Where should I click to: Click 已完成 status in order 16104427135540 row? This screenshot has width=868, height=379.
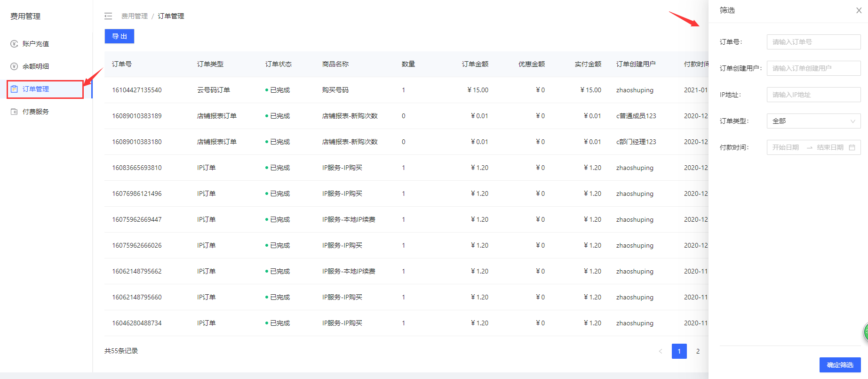click(278, 90)
